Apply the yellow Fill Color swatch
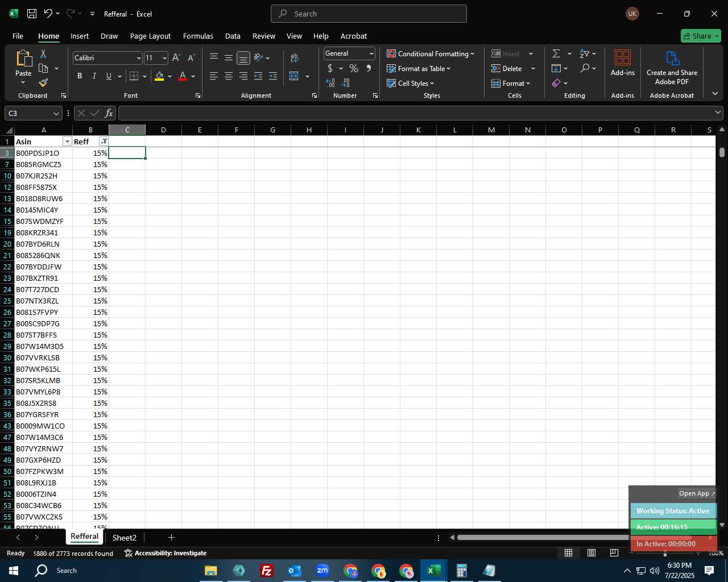 (x=159, y=76)
